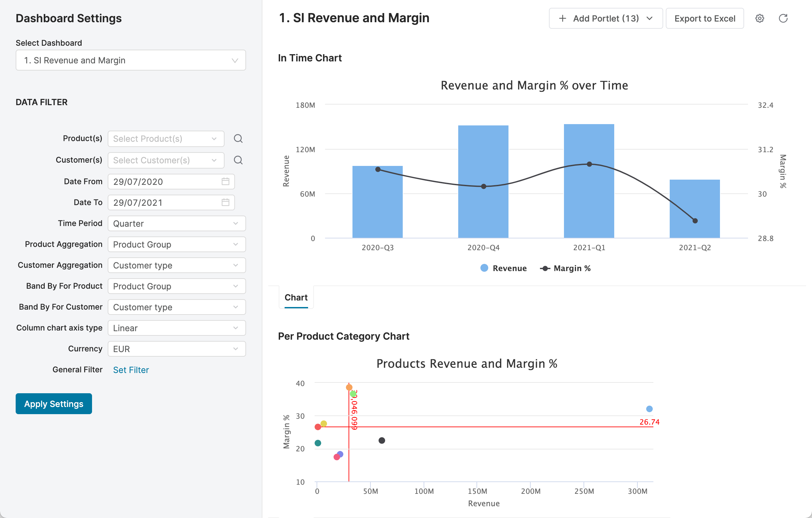Open the Currency EUR dropdown
This screenshot has height=518, width=812.
coord(176,349)
